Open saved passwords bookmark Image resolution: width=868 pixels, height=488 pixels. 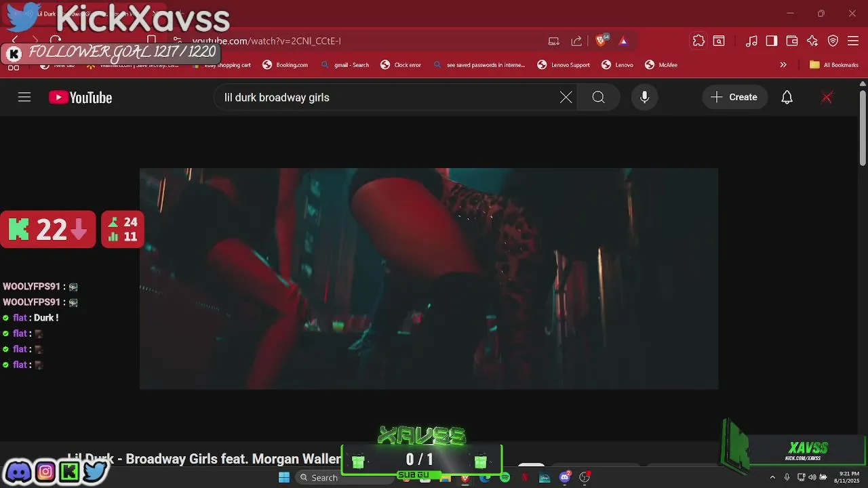point(479,65)
